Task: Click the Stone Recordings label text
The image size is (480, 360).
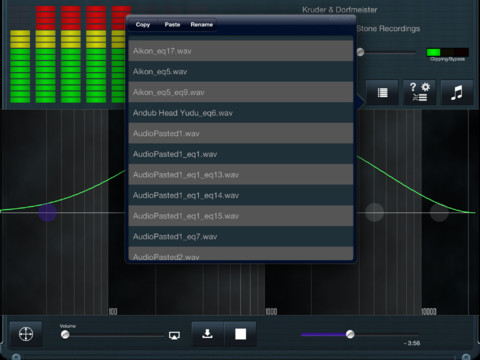Action: [x=388, y=29]
